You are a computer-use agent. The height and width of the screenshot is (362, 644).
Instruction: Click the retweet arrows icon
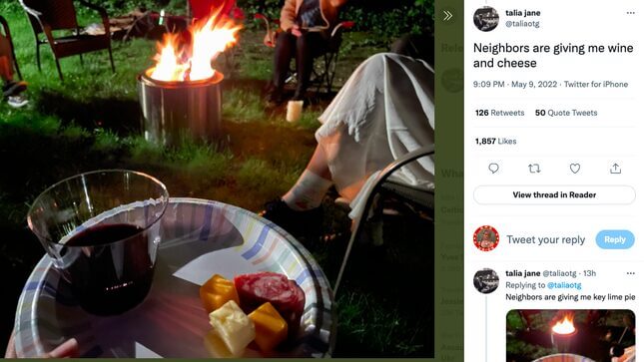click(x=534, y=169)
